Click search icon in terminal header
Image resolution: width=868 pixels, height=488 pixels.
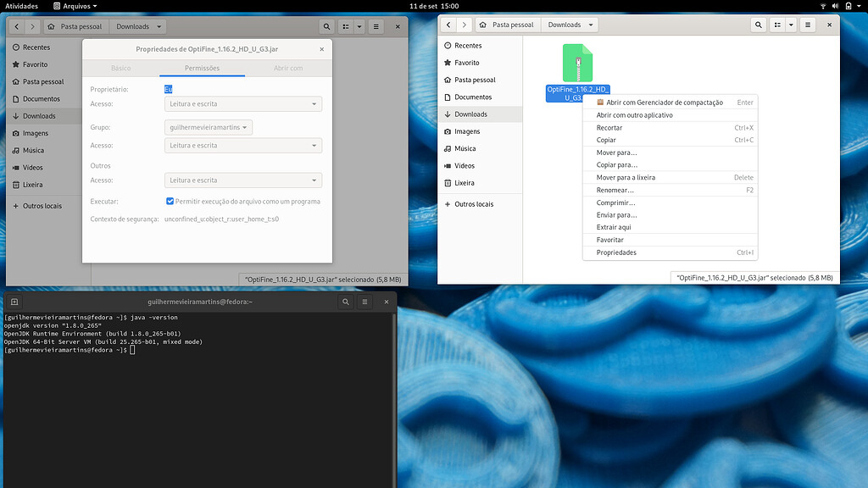click(x=346, y=302)
